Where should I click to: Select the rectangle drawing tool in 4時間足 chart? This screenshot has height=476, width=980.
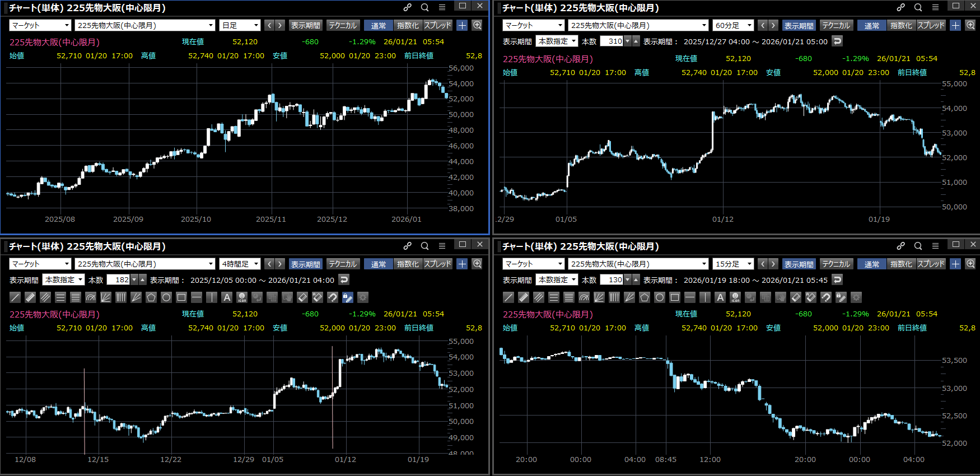(x=181, y=297)
